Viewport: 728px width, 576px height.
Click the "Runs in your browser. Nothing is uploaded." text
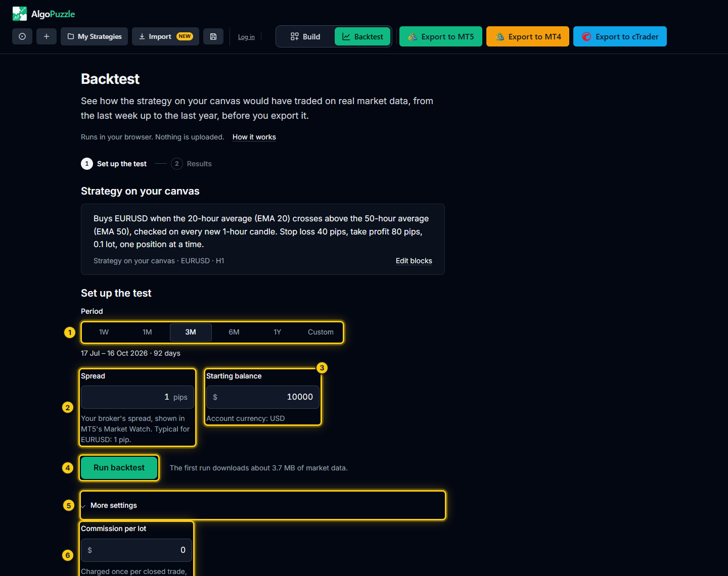152,137
